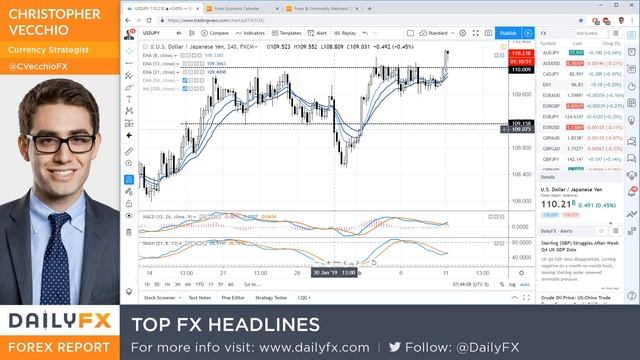This screenshot has height=360, width=640.
Task: Open the alerts alarm clock panel
Action: point(631,52)
